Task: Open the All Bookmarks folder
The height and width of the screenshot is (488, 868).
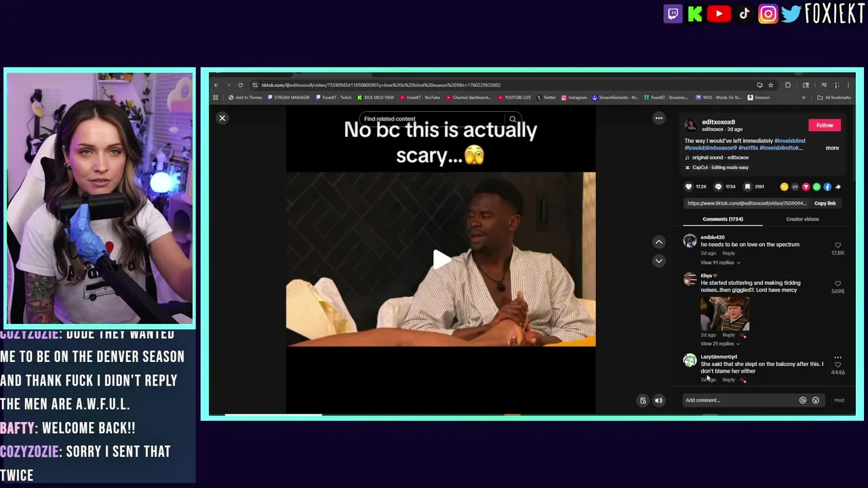Action: 834,98
